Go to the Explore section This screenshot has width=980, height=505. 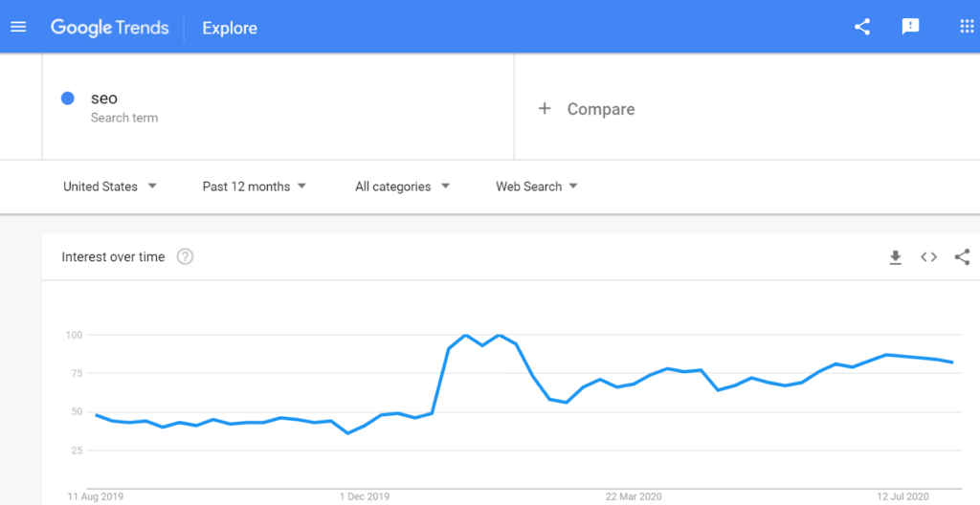point(230,28)
